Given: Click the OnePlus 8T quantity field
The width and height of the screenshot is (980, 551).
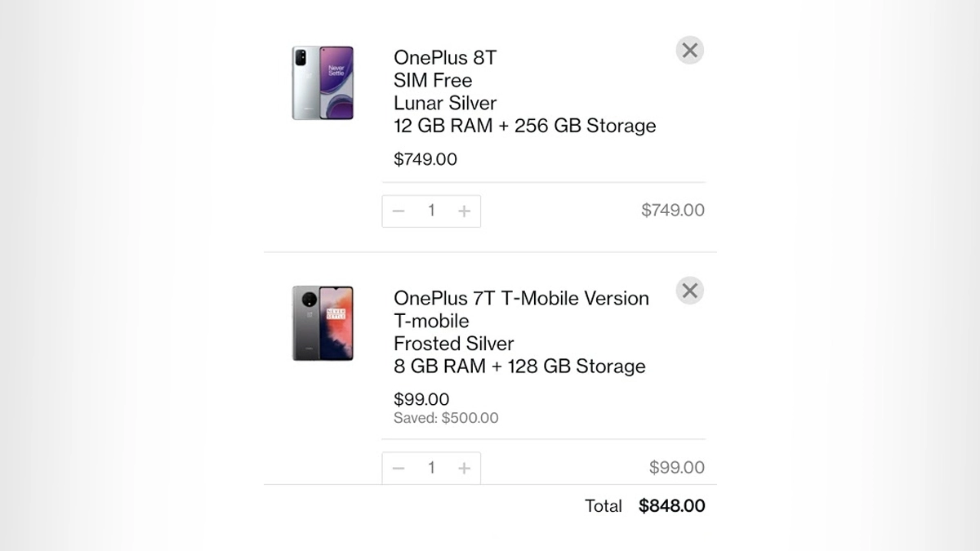Looking at the screenshot, I should [x=431, y=211].
